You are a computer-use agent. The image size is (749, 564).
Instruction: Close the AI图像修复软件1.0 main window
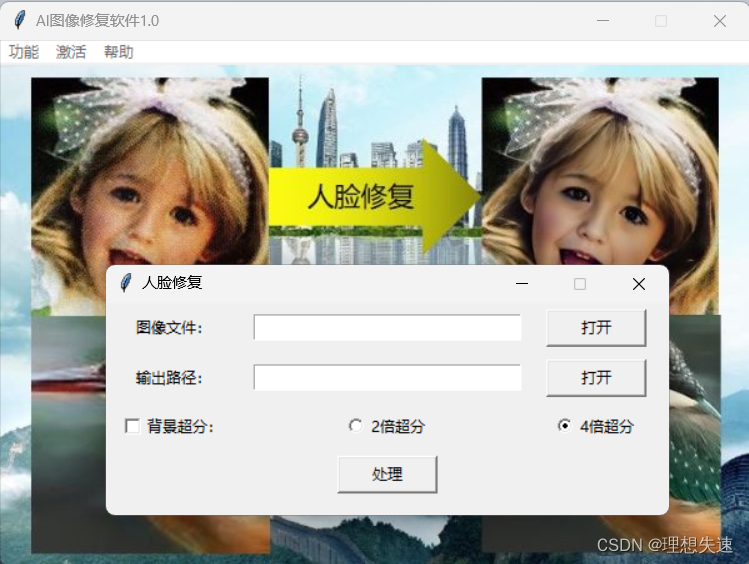[x=720, y=21]
